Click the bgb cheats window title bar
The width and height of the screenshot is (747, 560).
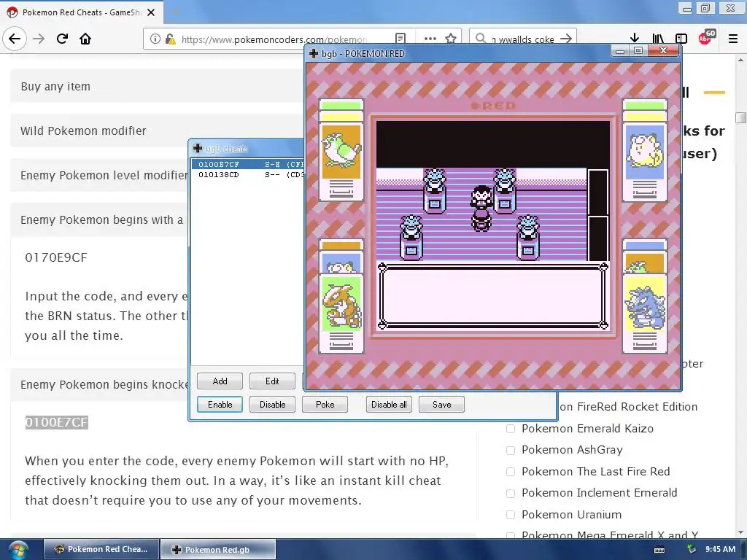pyautogui.click(x=247, y=149)
